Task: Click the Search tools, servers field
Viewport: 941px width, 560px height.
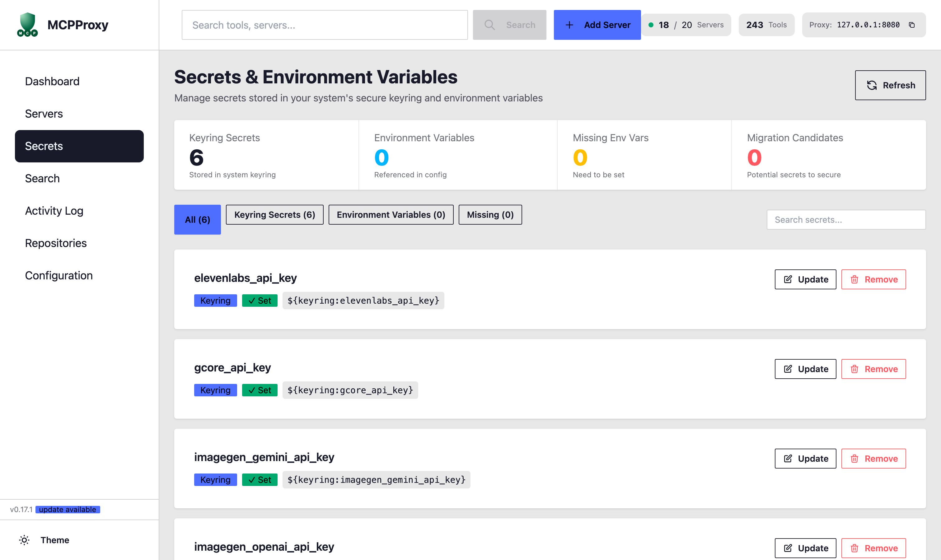Action: (324, 25)
